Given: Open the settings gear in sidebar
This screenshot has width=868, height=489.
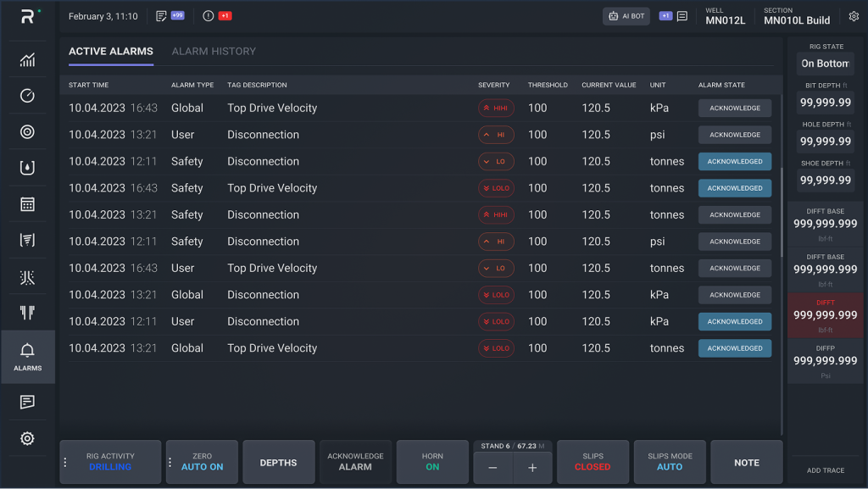Looking at the screenshot, I should tap(27, 438).
